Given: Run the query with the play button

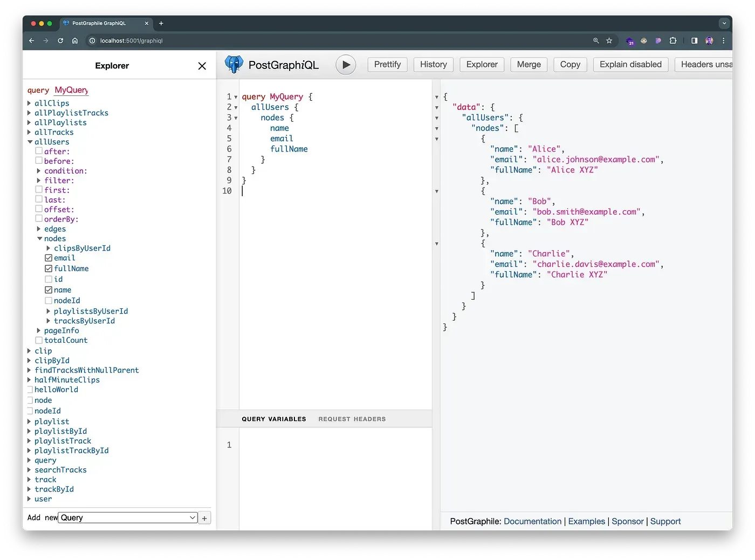Looking at the screenshot, I should pyautogui.click(x=346, y=65).
